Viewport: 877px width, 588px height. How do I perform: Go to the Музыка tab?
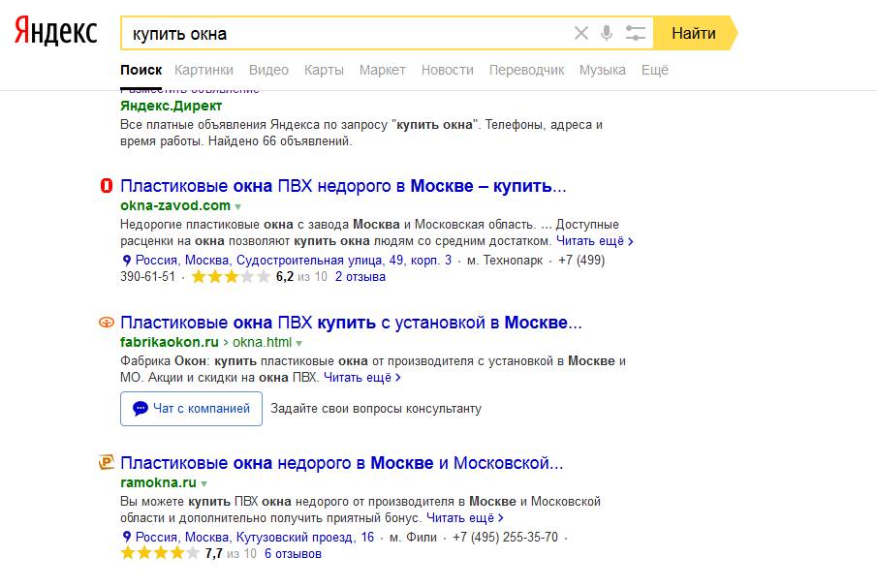click(603, 70)
